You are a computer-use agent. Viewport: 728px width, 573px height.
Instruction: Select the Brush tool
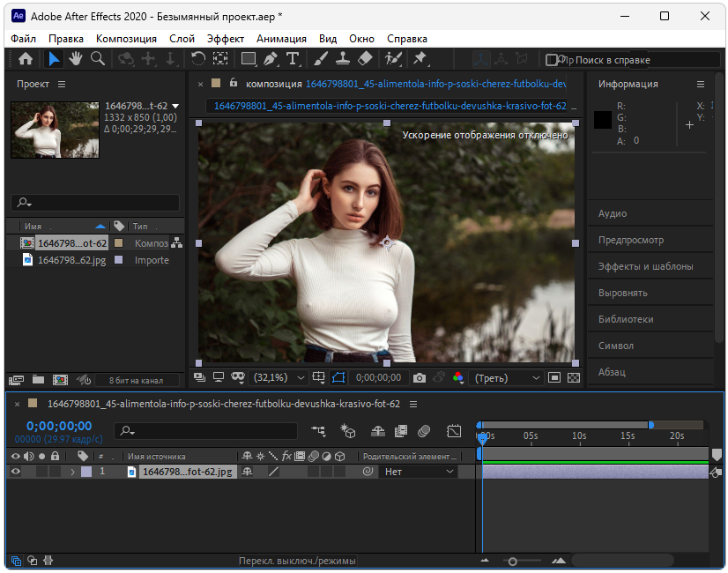click(320, 59)
